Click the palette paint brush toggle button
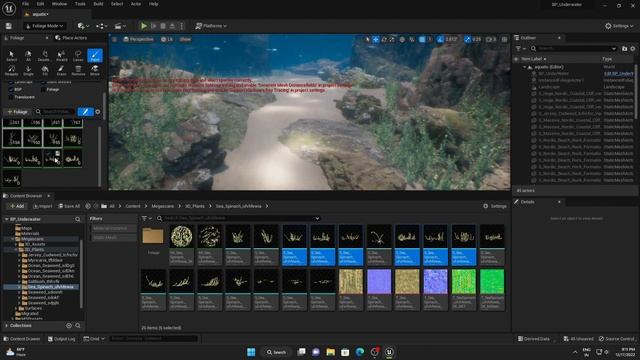Image resolution: width=640 pixels, height=360 pixels. 85,111
